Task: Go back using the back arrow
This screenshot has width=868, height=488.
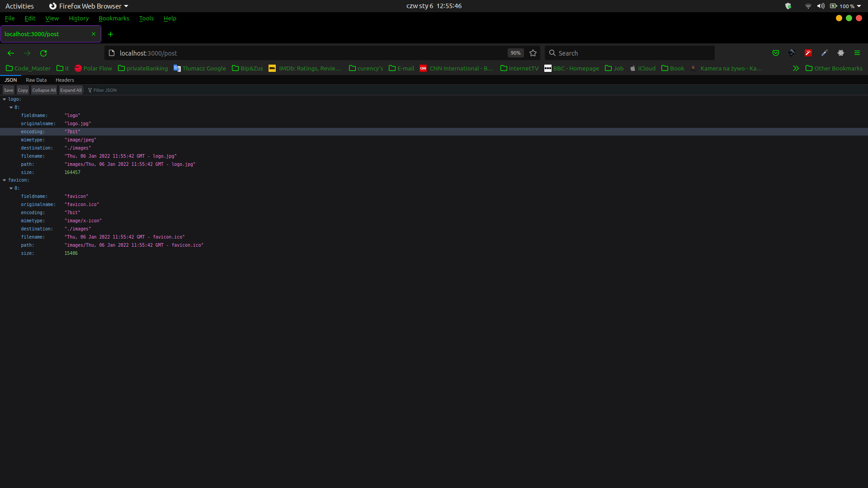Action: pos(11,53)
